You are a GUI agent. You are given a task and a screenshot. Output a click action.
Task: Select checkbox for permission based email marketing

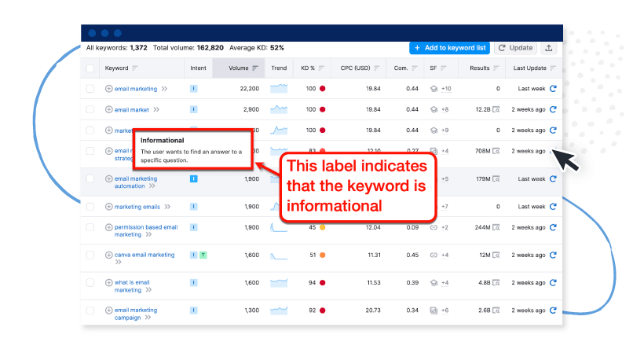coord(90,227)
